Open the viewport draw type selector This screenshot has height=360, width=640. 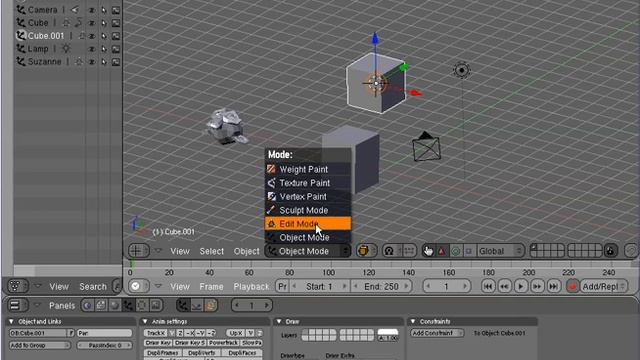pos(366,251)
